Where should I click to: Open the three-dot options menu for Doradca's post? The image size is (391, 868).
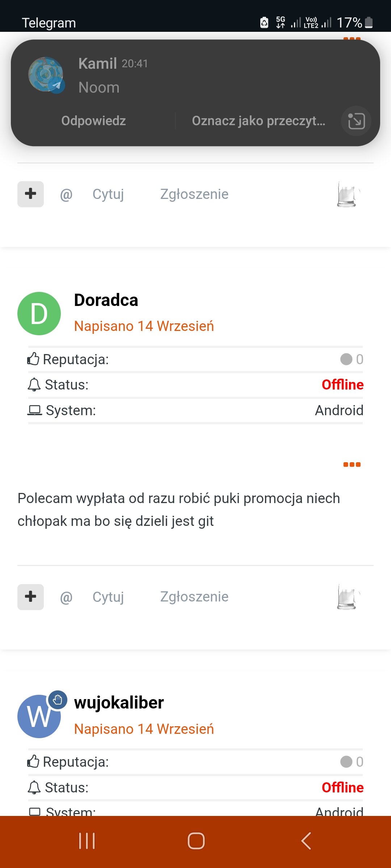(352, 464)
